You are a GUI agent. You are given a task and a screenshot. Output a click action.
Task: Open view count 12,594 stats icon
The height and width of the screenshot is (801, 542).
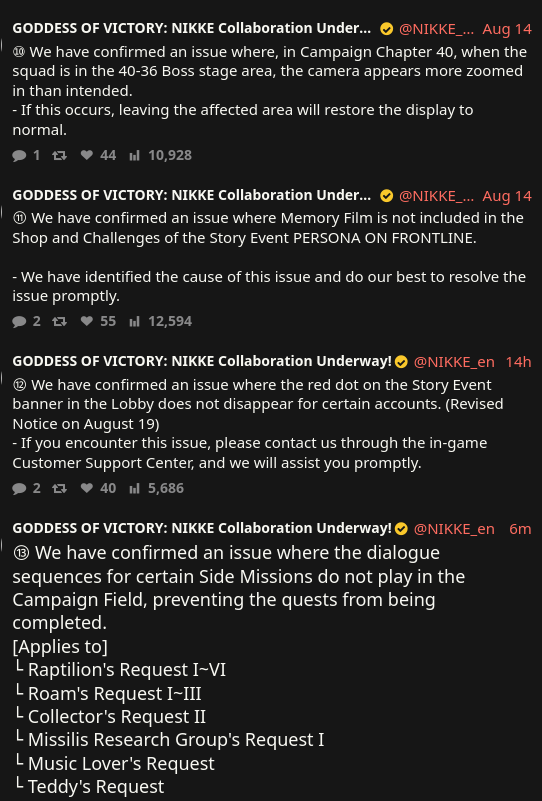point(134,321)
